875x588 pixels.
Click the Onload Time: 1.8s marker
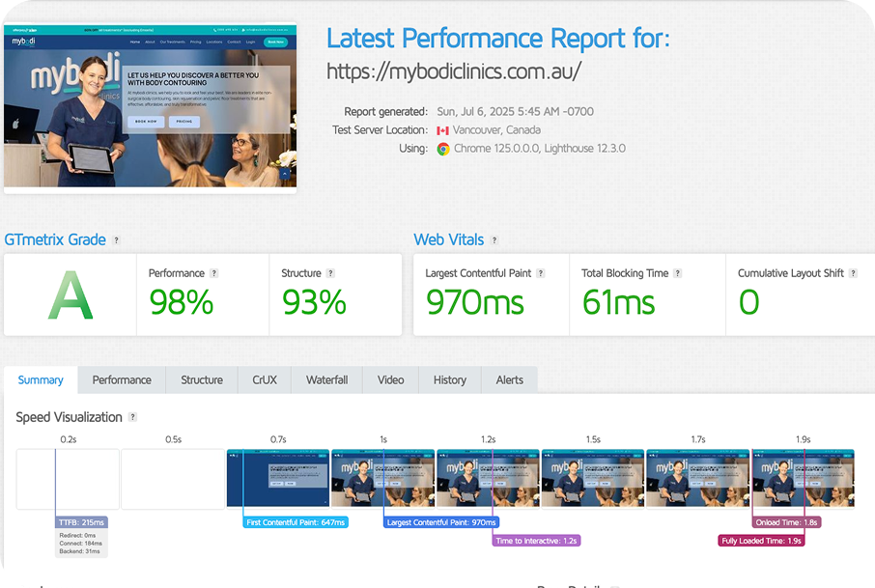[x=787, y=522]
